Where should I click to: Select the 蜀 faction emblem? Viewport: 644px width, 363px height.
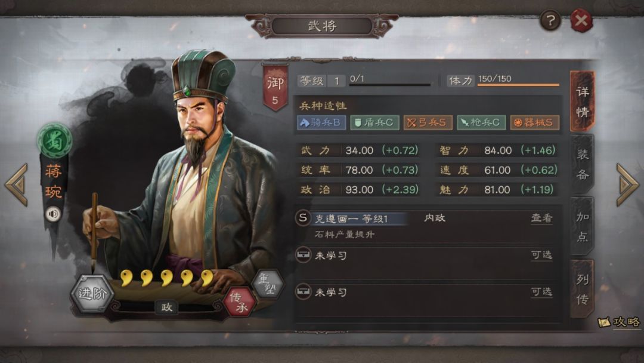coord(55,141)
